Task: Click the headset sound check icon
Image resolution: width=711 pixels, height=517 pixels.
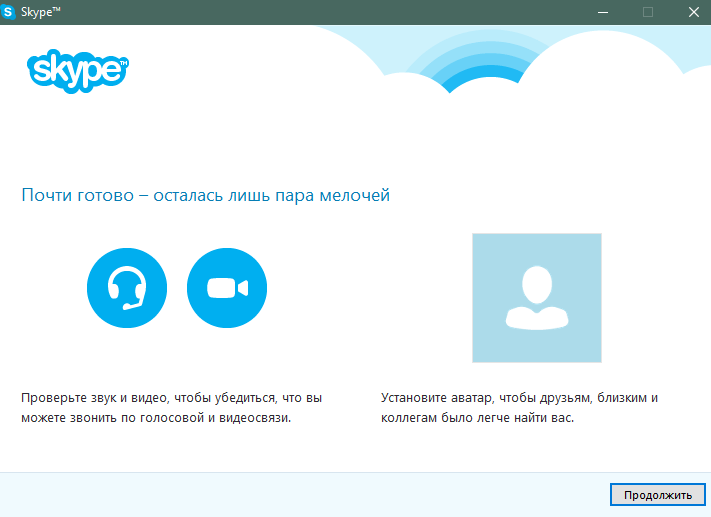Action: point(127,288)
